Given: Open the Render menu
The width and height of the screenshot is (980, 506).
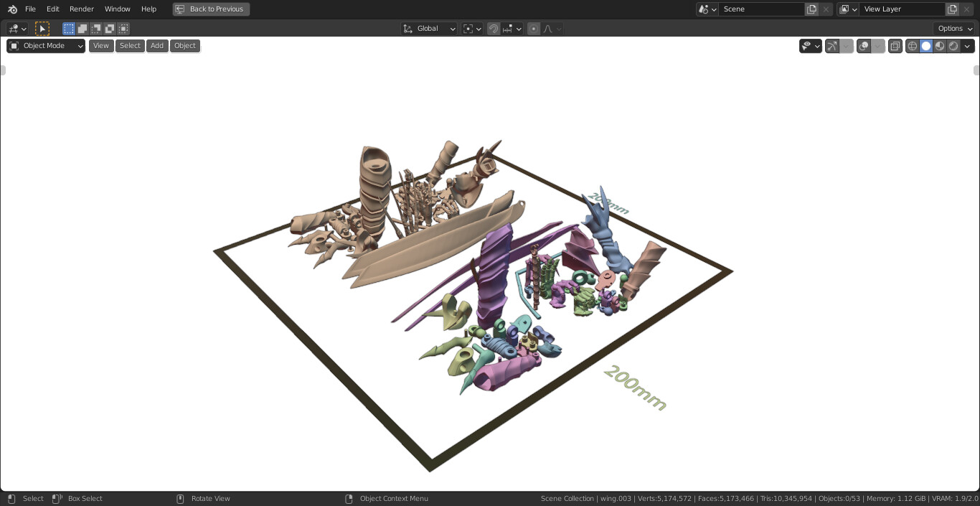Looking at the screenshot, I should (81, 9).
